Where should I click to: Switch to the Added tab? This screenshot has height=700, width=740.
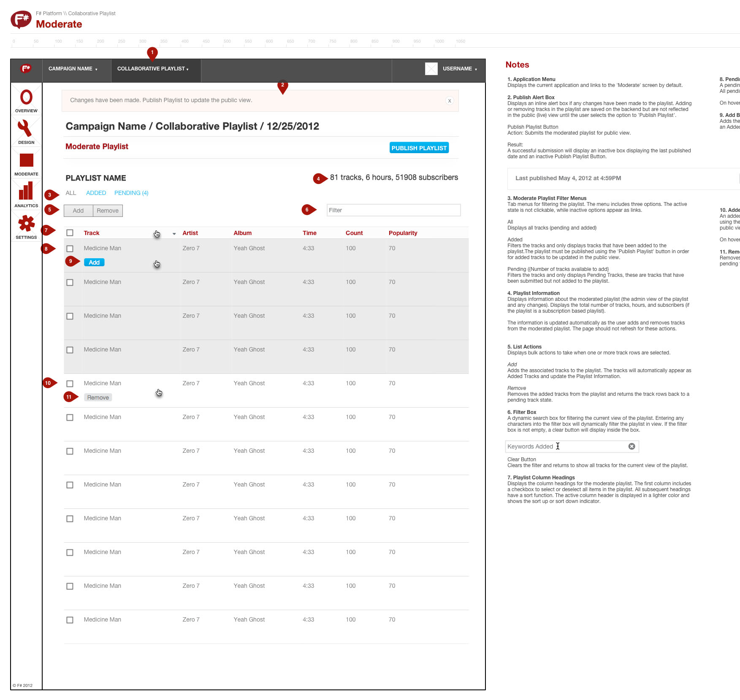pos(96,193)
